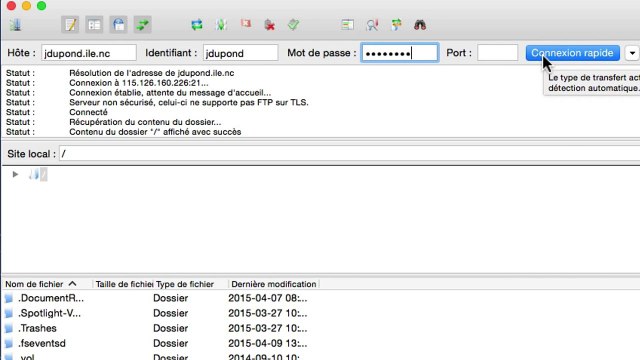Disconnect from the current server icon
640x360 pixels.
[269, 25]
